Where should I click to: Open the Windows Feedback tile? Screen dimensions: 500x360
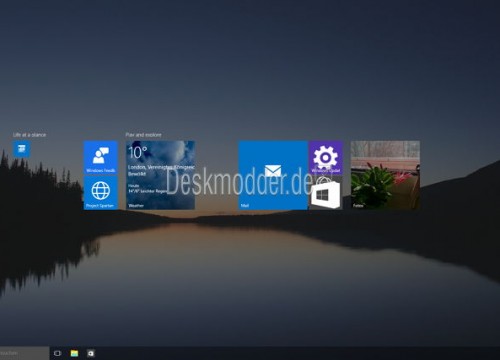pos(100,157)
